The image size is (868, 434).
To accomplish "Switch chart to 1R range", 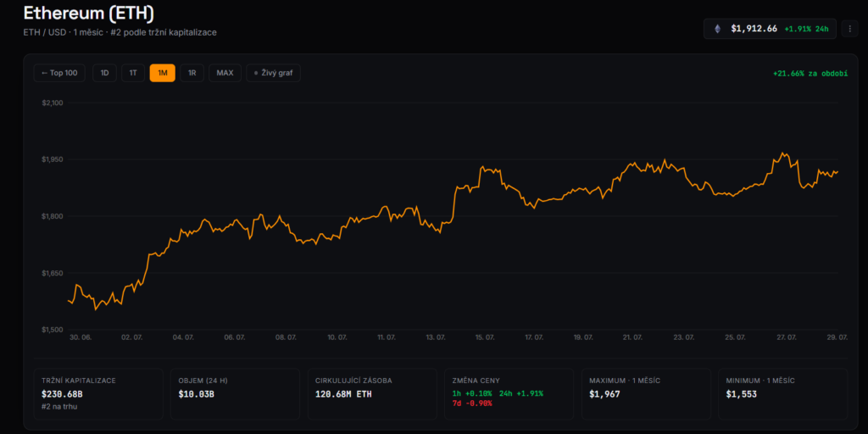I will pos(192,73).
